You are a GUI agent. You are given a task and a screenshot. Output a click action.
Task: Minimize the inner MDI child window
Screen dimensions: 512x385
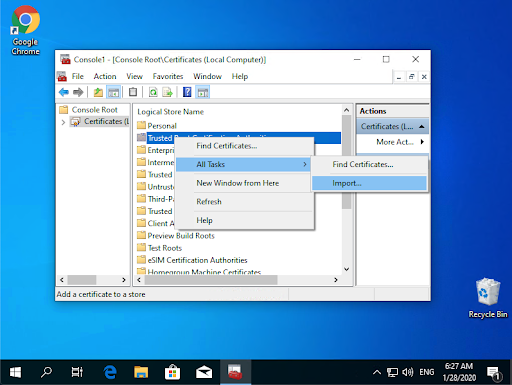coord(399,77)
